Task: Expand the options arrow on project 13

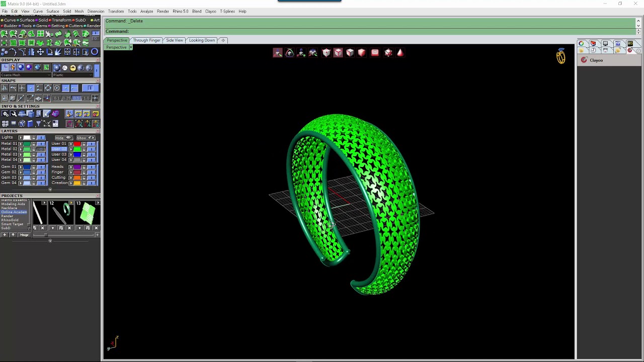Action: pos(98,203)
